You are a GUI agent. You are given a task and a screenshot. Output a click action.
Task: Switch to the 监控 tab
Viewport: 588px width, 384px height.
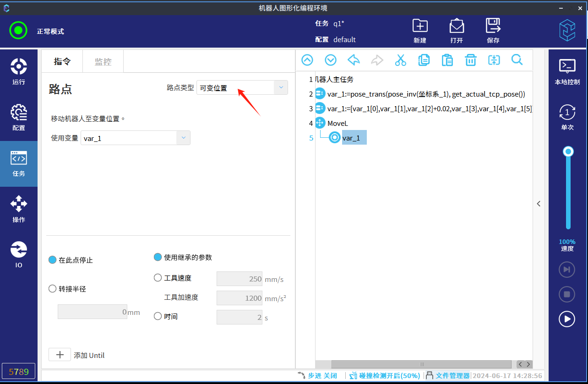point(103,62)
